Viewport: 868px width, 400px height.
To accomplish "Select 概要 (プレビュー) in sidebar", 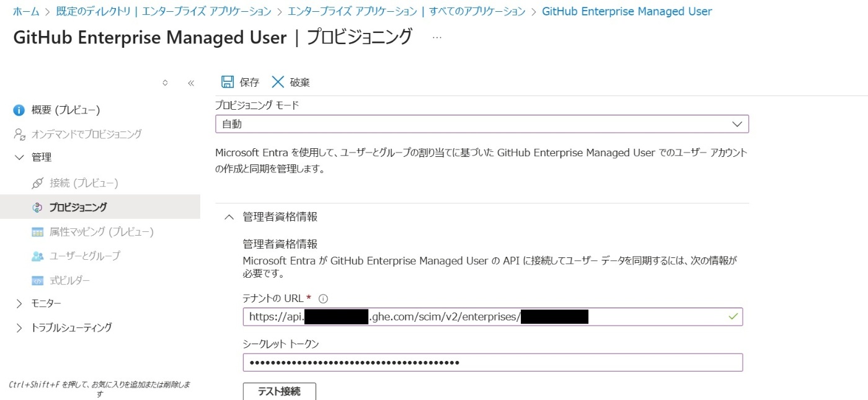I will pyautogui.click(x=66, y=110).
